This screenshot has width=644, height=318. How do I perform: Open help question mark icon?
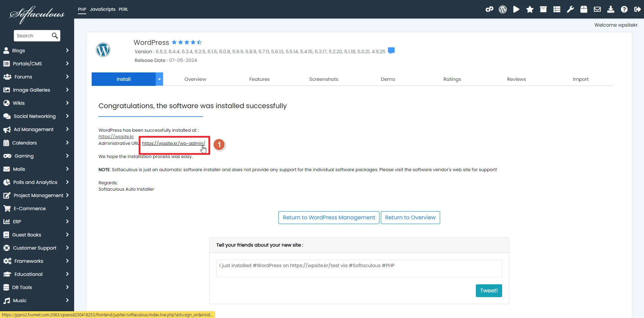pos(624,9)
